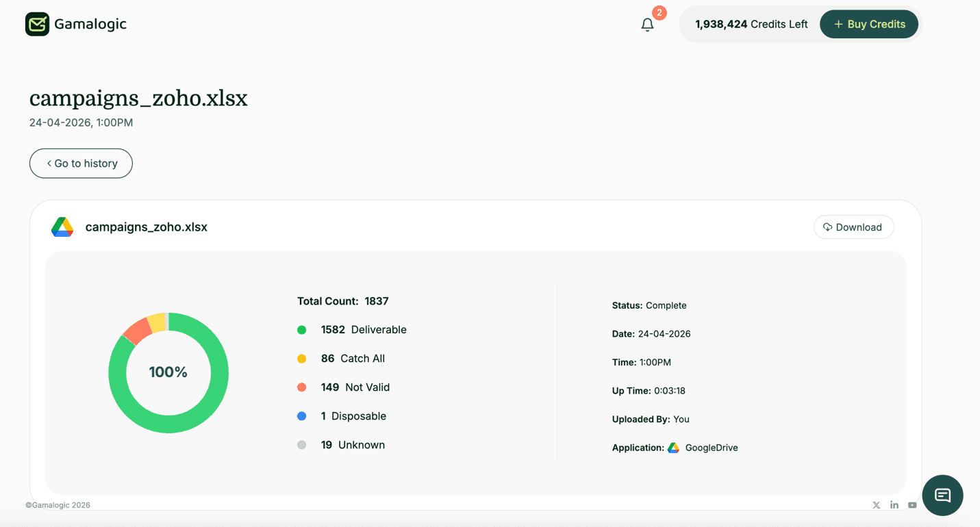The image size is (980, 527).
Task: Open Gamalogic's LinkedIn page
Action: click(x=894, y=505)
